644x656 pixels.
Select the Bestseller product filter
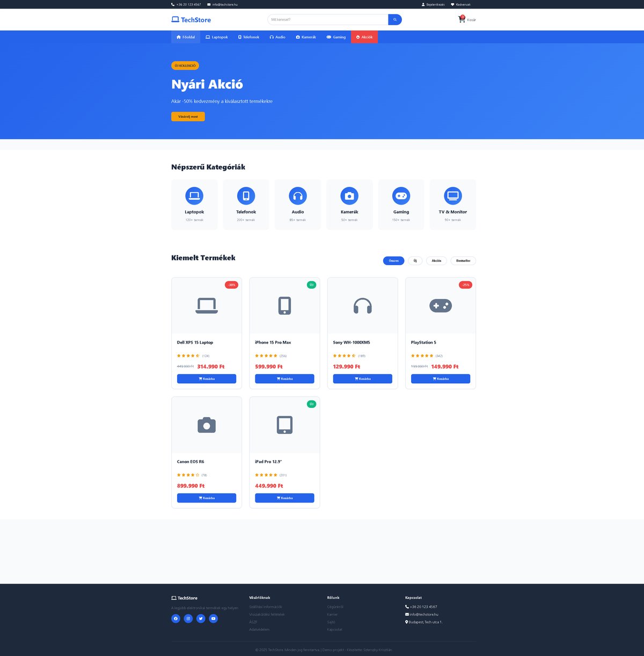[463, 260]
